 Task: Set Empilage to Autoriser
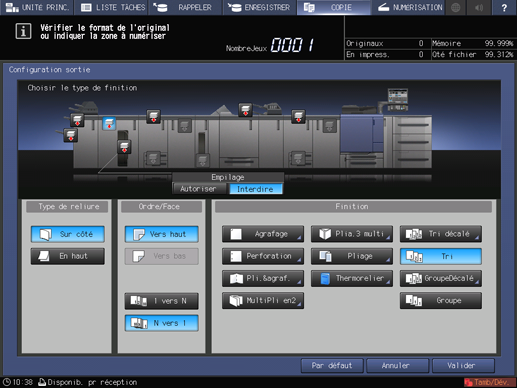(198, 189)
